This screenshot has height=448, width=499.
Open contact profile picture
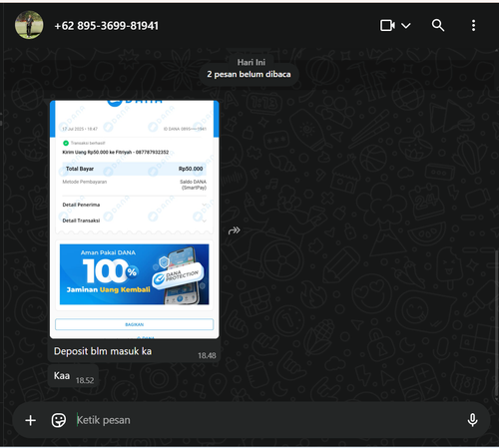[29, 25]
